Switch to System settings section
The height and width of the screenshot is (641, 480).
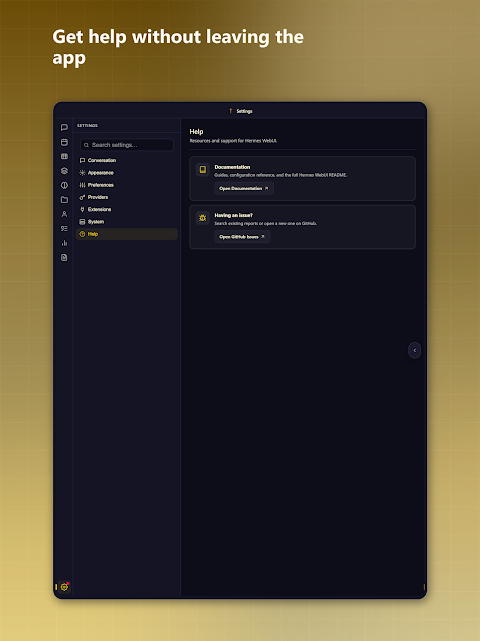(127, 222)
